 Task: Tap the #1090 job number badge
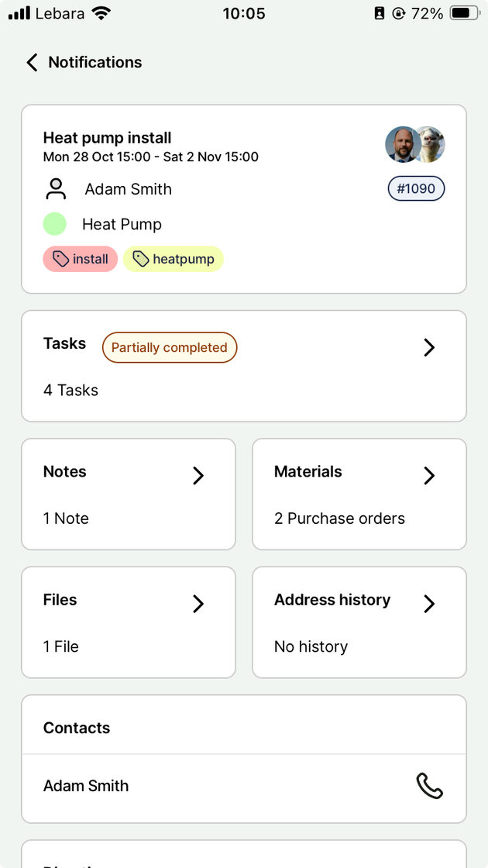click(x=416, y=189)
